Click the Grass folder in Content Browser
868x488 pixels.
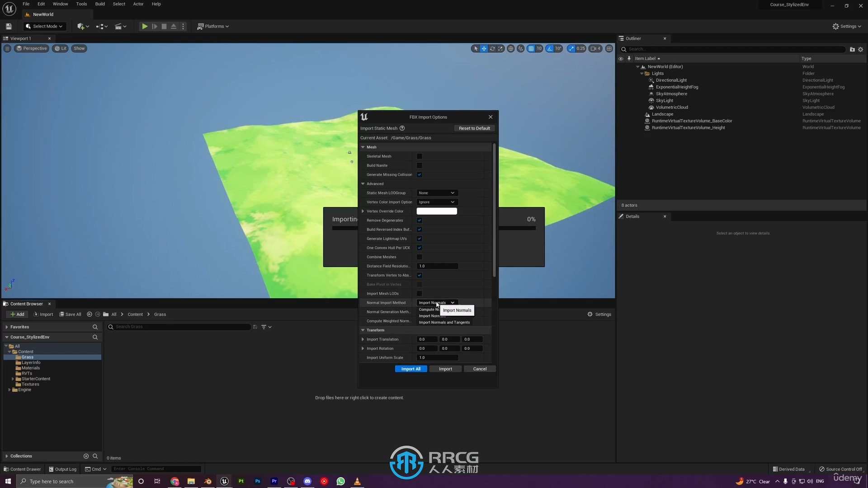pos(28,357)
